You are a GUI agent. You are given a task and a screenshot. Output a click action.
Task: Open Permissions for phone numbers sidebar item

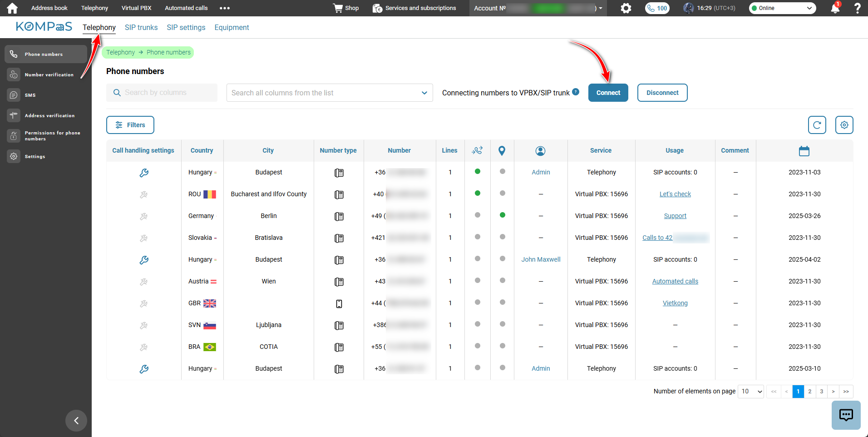coord(46,136)
